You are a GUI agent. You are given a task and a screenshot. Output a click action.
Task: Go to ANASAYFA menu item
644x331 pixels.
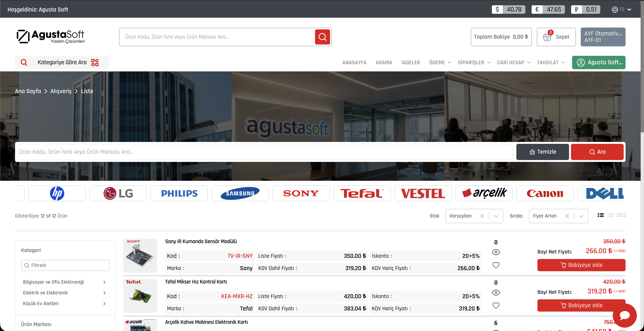354,63
